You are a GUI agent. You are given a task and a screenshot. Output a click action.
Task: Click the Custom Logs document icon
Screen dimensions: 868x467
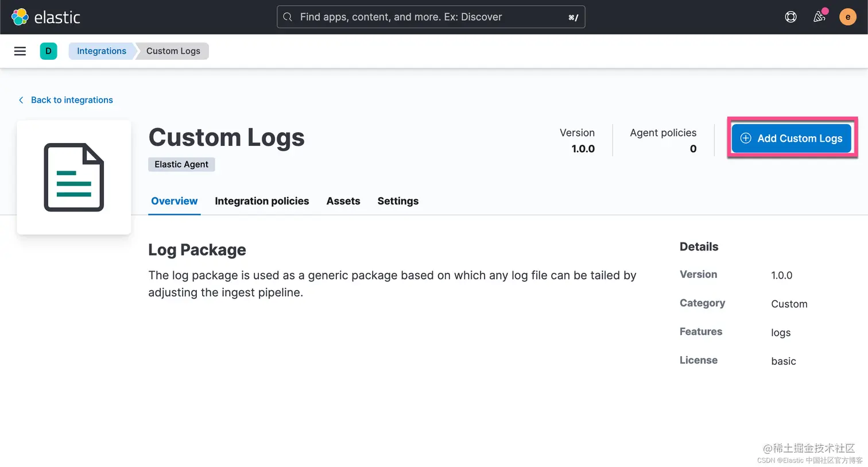74,177
